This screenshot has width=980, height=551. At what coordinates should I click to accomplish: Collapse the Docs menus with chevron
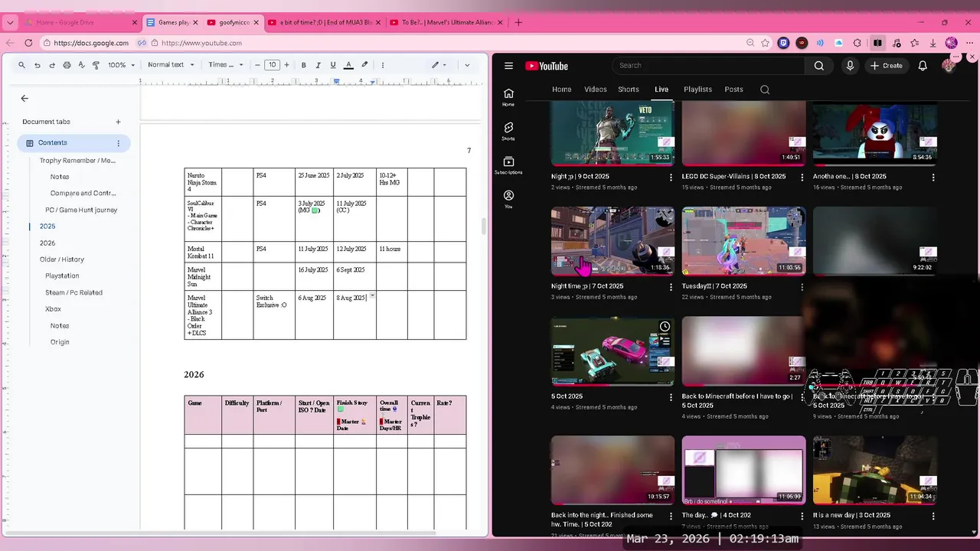[x=467, y=65]
